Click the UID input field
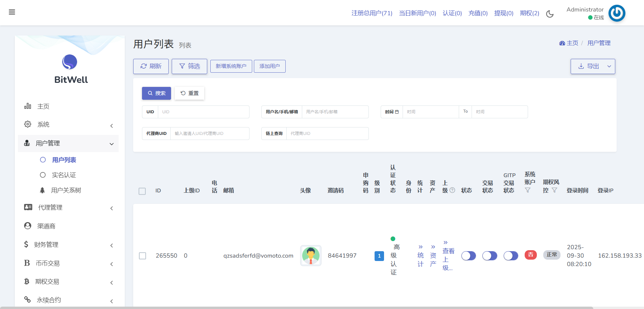Image resolution: width=644 pixels, height=309 pixels. (x=204, y=112)
